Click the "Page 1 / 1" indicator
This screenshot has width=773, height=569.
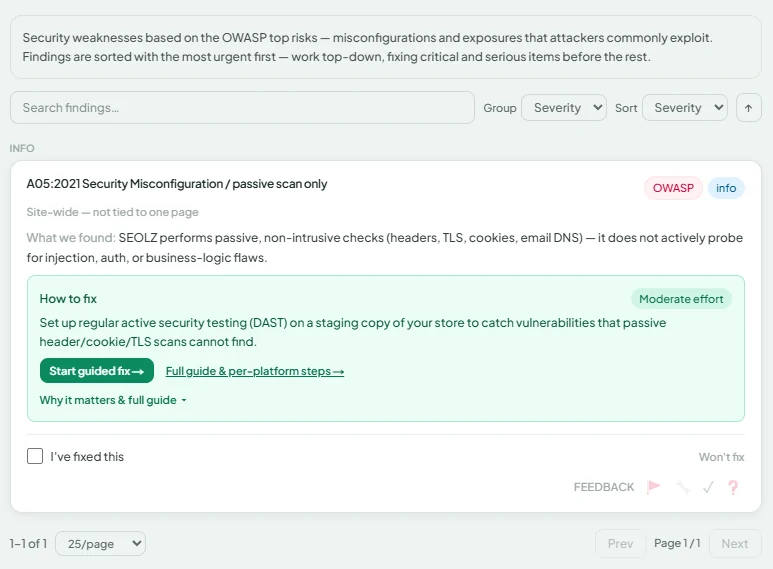(677, 543)
